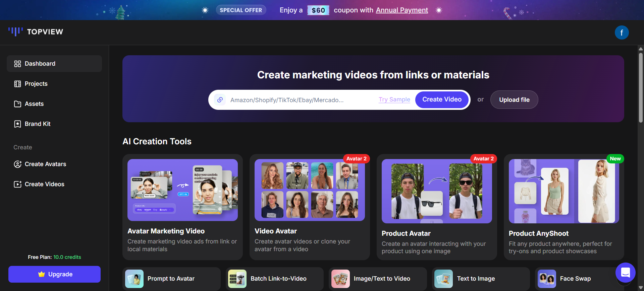Click the Create Video button
644x291 pixels.
(442, 99)
